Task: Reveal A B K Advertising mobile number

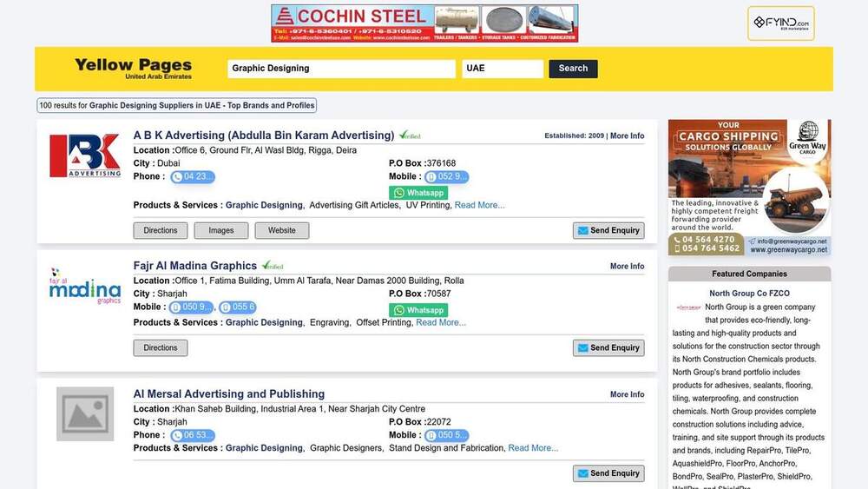Action: point(446,177)
